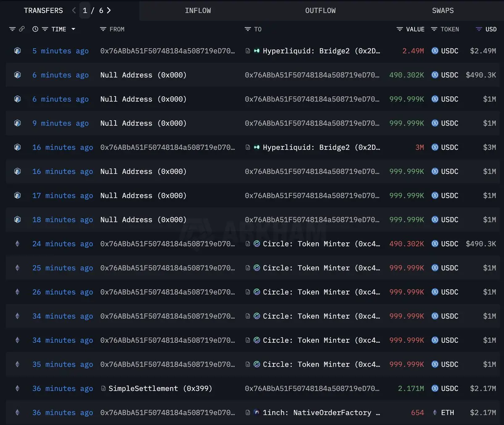Open the FROM column filter
This screenshot has width=504, height=425.
coord(103,29)
